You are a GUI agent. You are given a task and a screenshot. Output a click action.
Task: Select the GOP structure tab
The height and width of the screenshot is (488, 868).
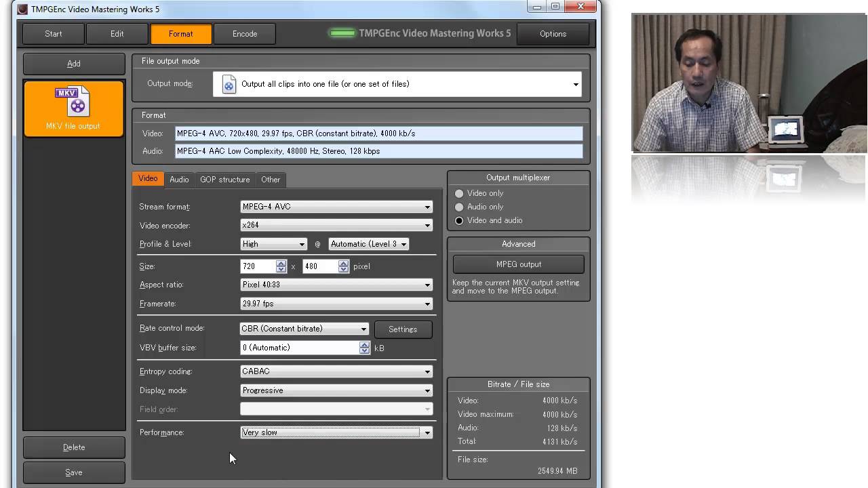[x=225, y=180]
